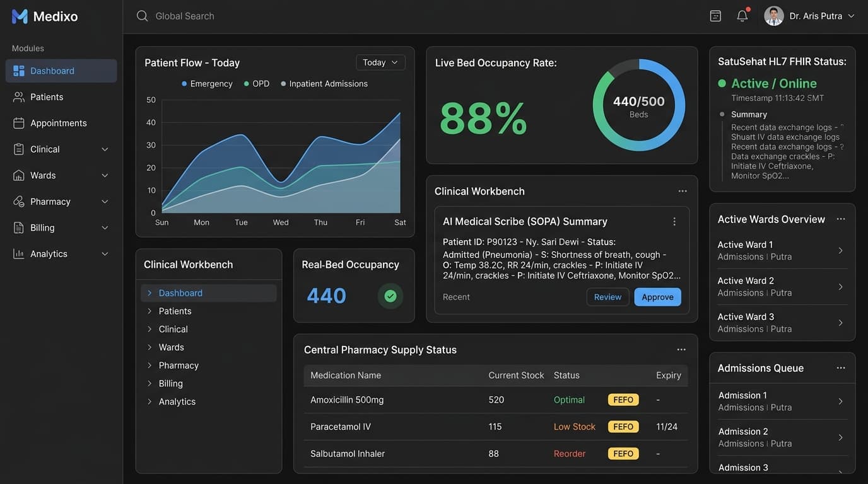Select Analytics label in Clinical Workbench tree
The width and height of the screenshot is (868, 484).
point(177,401)
